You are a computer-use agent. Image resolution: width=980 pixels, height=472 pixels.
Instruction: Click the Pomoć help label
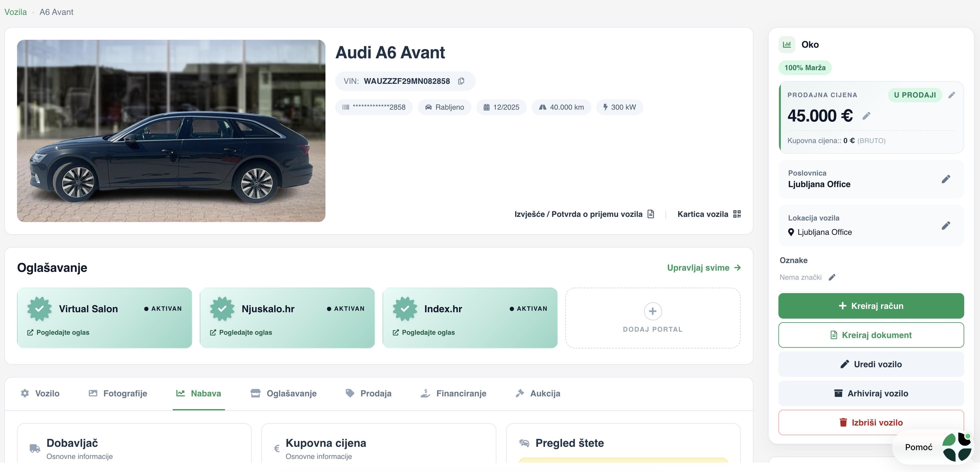(x=919, y=447)
